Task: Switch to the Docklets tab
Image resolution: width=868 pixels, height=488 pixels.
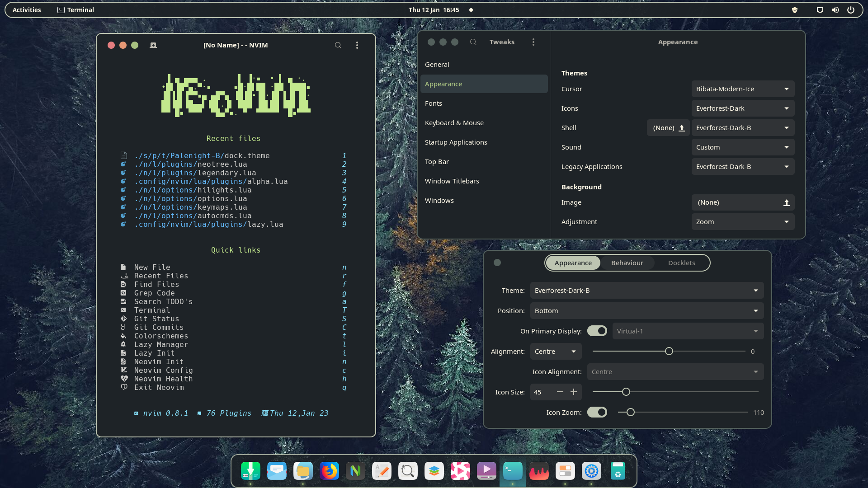Action: [x=682, y=263]
